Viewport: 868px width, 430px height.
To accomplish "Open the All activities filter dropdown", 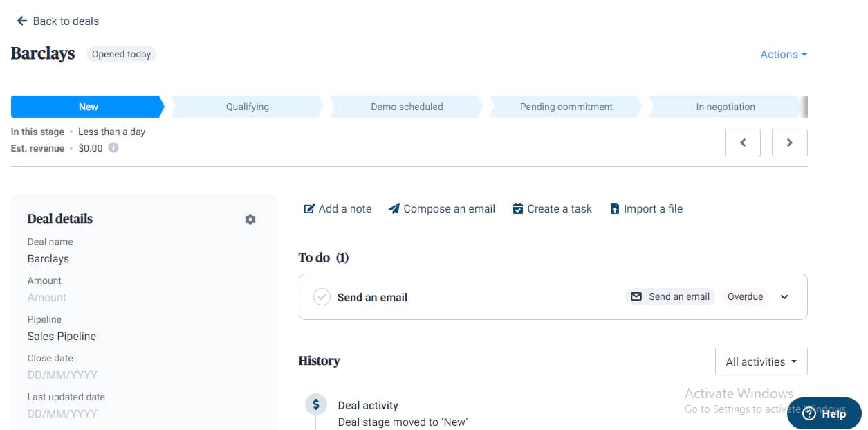I will 761,361.
